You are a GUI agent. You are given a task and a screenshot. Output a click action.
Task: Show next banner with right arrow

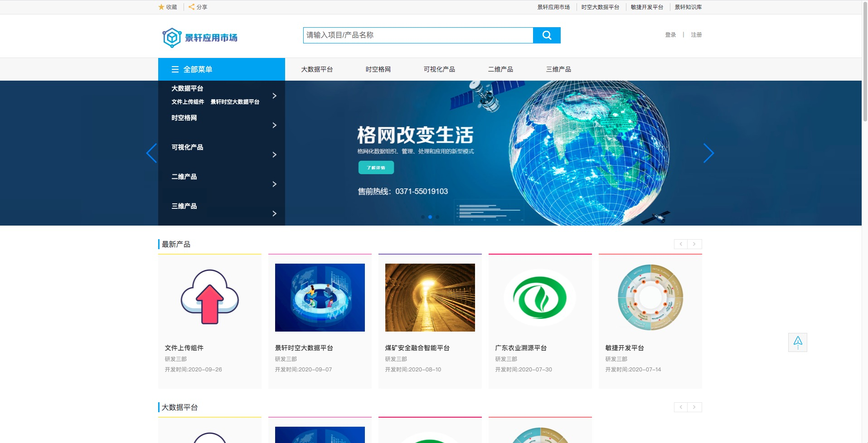pyautogui.click(x=708, y=153)
